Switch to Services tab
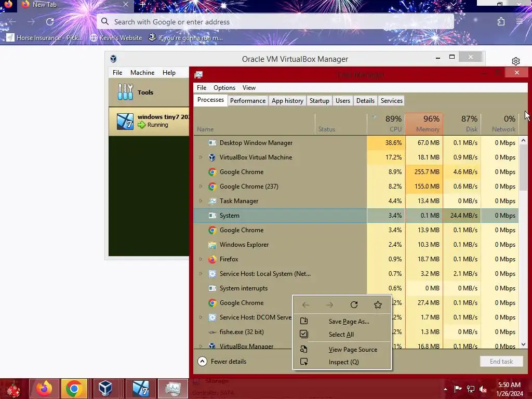This screenshot has height=399, width=532. point(392,101)
